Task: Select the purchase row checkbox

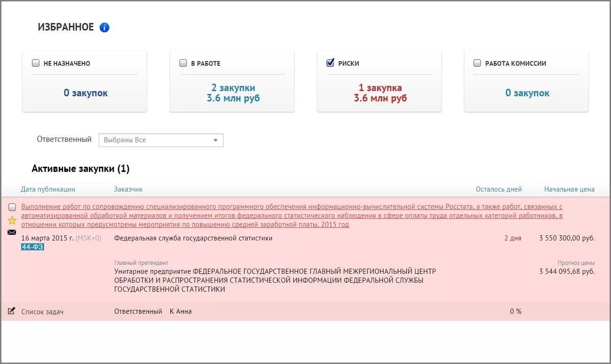Action: (x=12, y=207)
